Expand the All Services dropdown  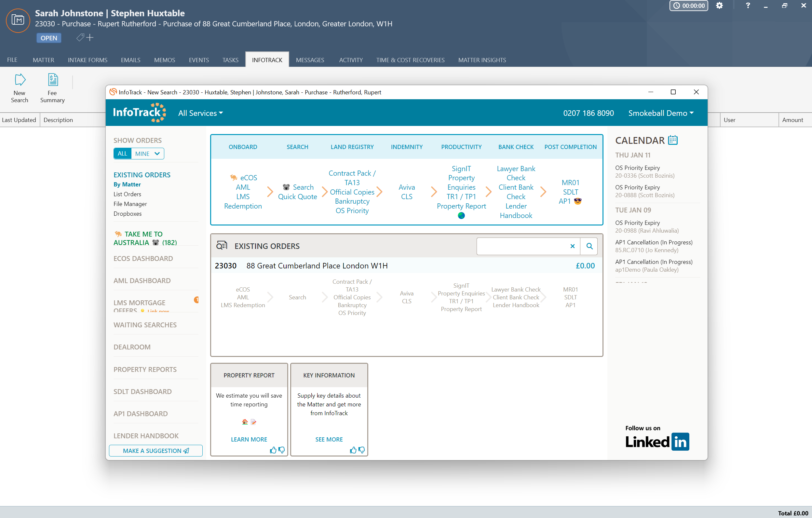click(201, 113)
